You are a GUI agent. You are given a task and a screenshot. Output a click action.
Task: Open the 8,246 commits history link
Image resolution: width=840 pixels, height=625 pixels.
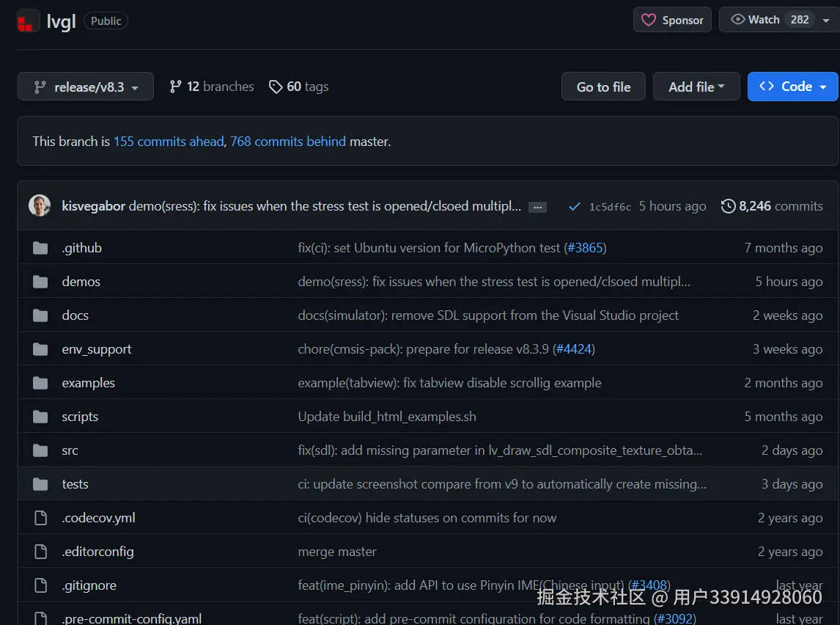pyautogui.click(x=772, y=206)
